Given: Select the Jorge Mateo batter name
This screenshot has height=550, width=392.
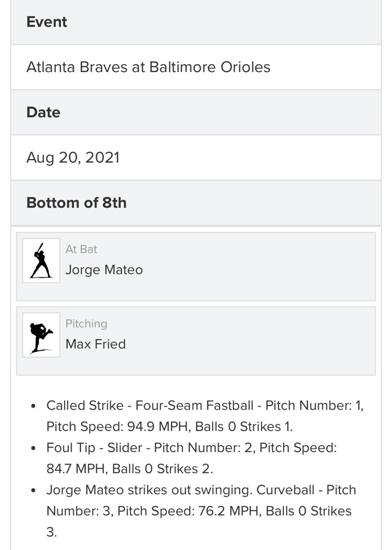Looking at the screenshot, I should pos(104,270).
